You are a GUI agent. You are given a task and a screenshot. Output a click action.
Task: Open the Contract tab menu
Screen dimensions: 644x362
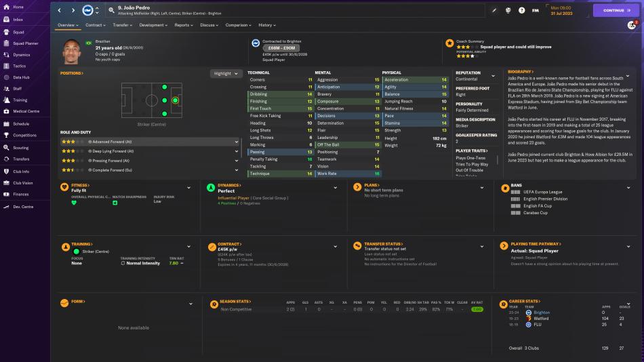pyautogui.click(x=96, y=25)
